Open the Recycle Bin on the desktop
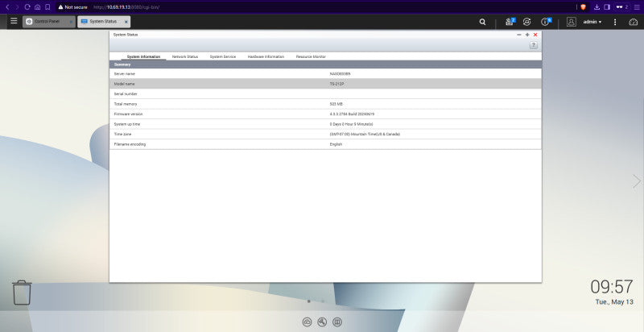Screen dimensions: 644x332 [x=23, y=293]
